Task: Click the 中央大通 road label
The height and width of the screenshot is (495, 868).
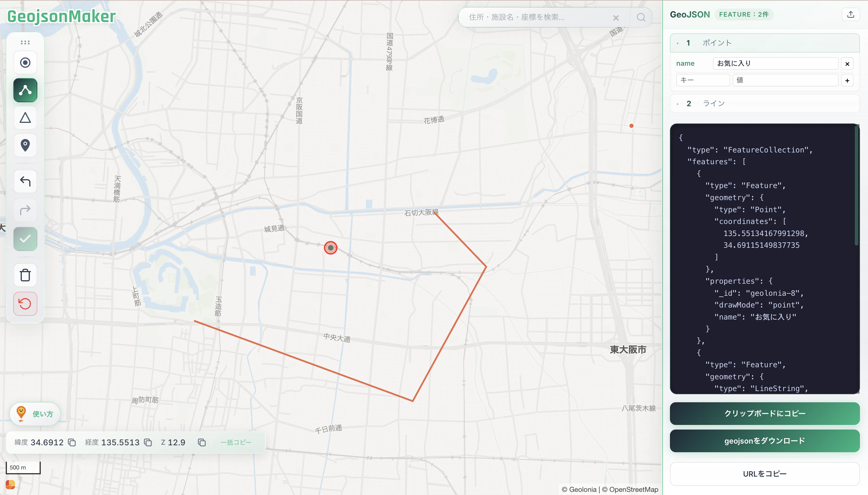Action: 337,338
